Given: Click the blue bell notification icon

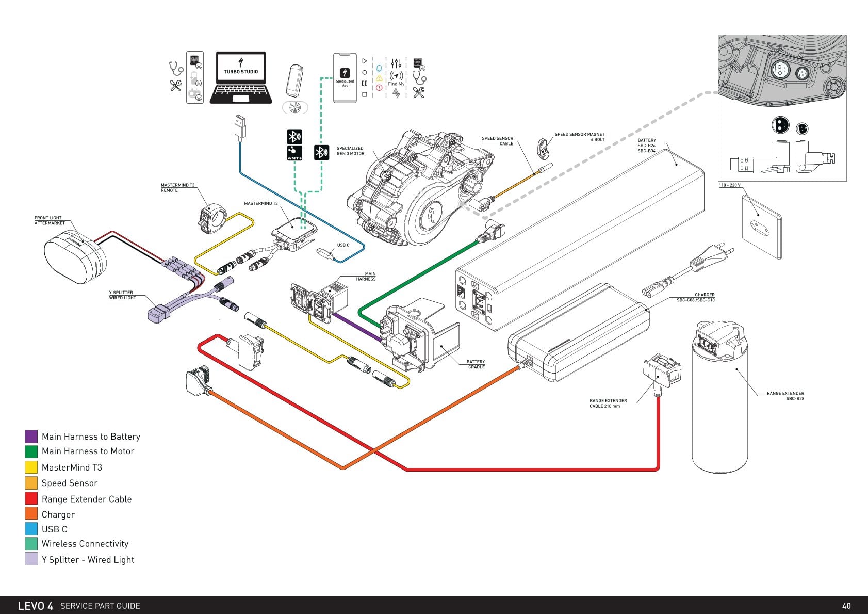Looking at the screenshot, I should [x=379, y=68].
